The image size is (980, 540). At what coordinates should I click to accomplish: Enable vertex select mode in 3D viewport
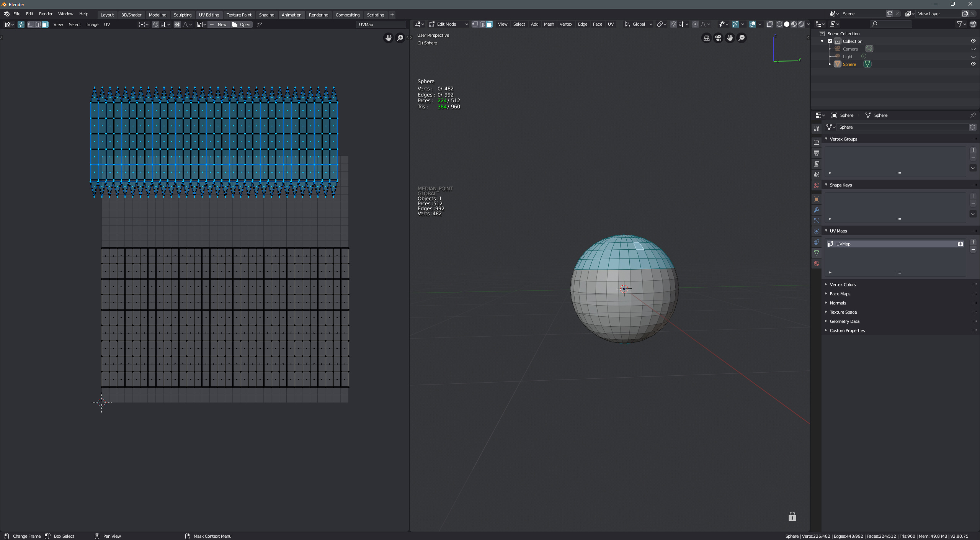coord(475,24)
